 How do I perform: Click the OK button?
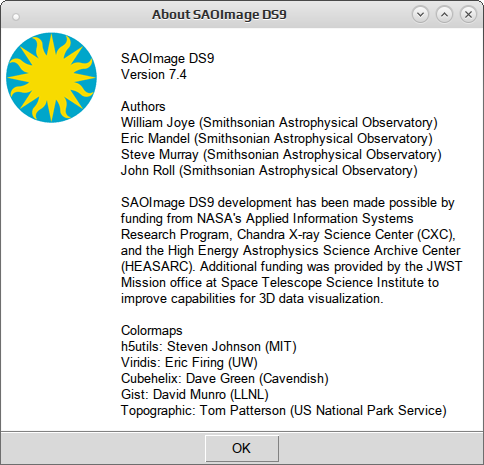point(242,448)
